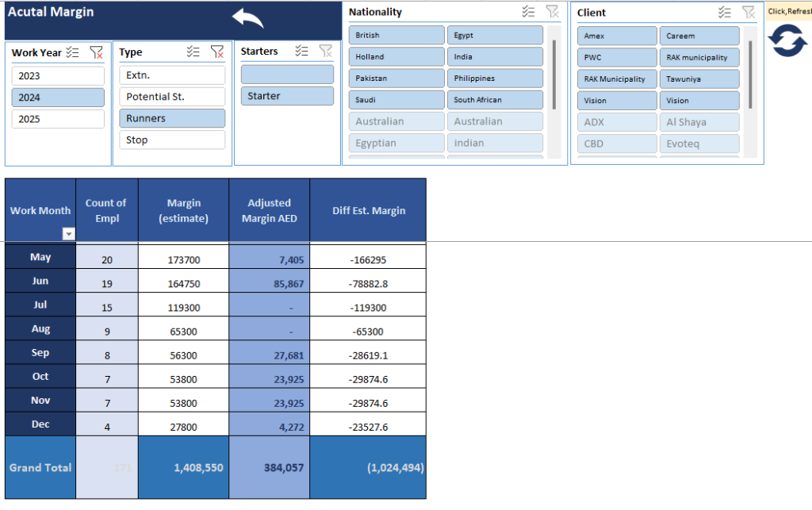The height and width of the screenshot is (510, 812).
Task: Enable multi-select on Nationality slicer
Action: [529, 12]
